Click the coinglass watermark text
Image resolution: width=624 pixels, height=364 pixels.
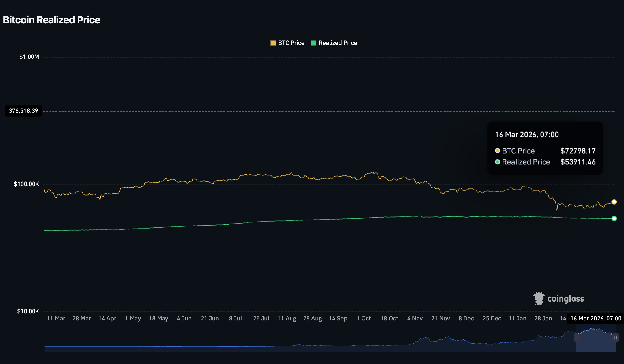(565, 299)
